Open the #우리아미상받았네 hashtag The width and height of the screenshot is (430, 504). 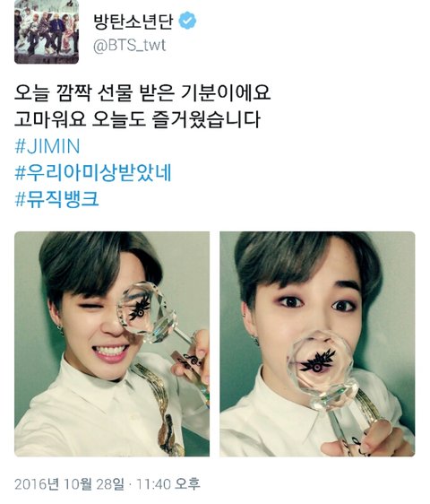pos(93,173)
